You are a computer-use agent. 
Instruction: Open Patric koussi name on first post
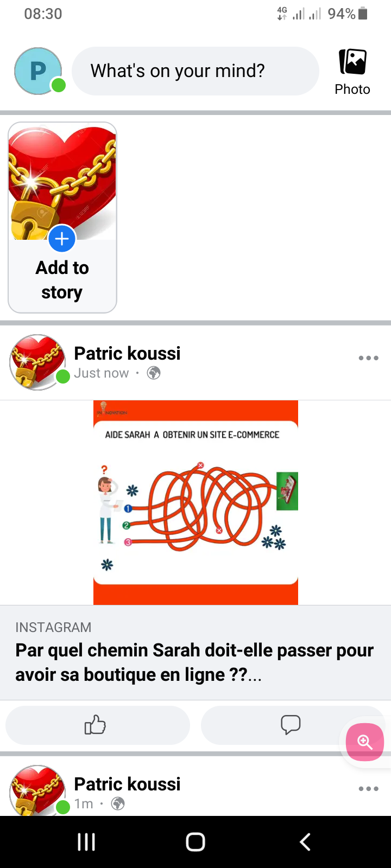point(127,353)
